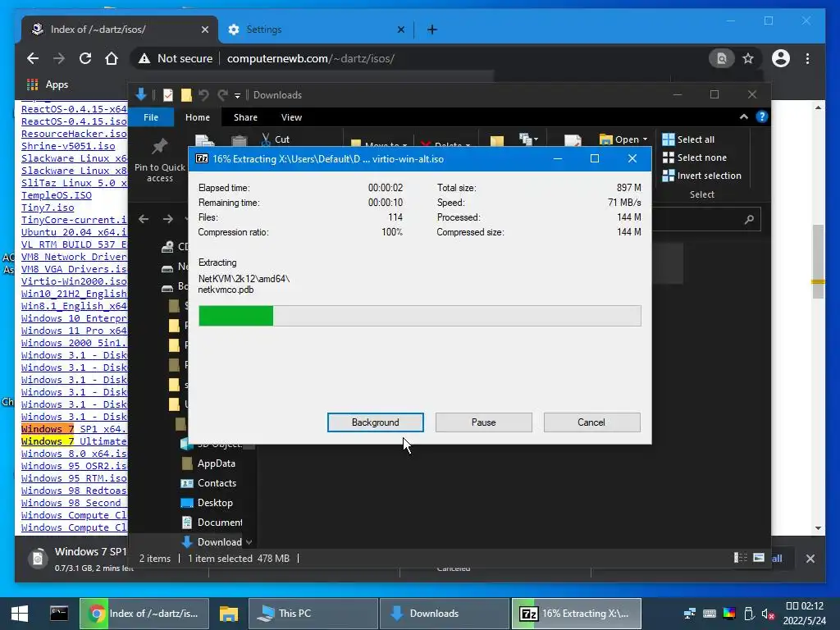The image size is (840, 630).
Task: Click Pin to Quick access
Action: pyautogui.click(x=160, y=161)
